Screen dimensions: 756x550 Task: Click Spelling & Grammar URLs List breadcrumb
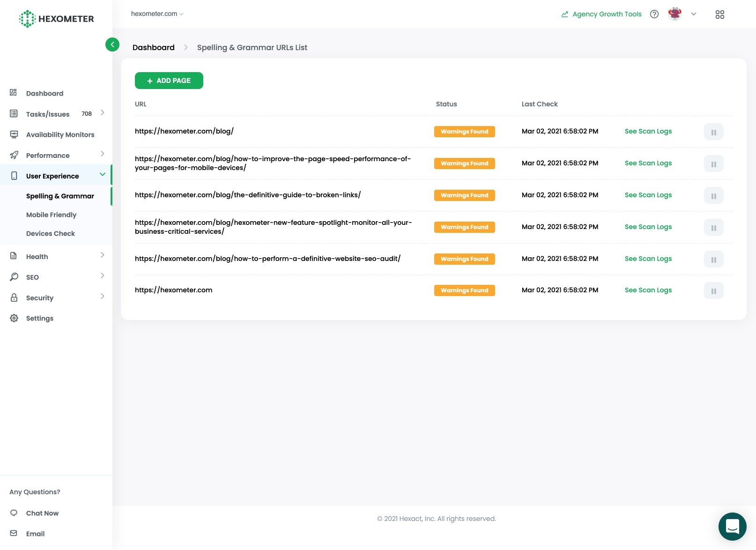click(252, 47)
